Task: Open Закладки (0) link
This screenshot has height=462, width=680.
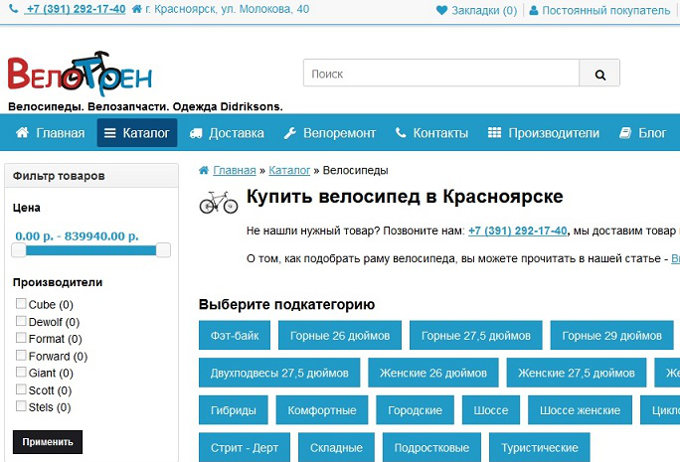Action: (477, 10)
